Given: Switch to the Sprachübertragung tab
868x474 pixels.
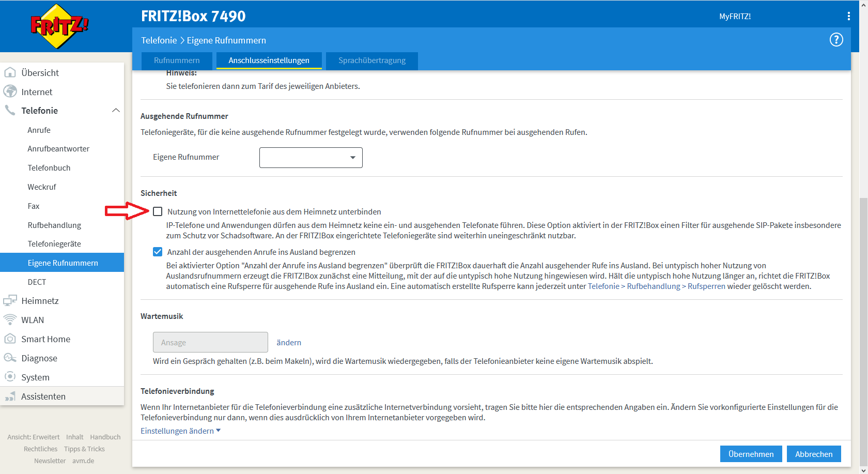Looking at the screenshot, I should click(371, 60).
